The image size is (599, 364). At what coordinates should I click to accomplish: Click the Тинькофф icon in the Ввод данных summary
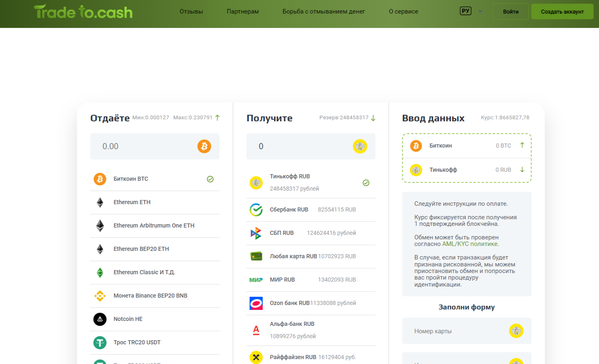pyautogui.click(x=416, y=170)
